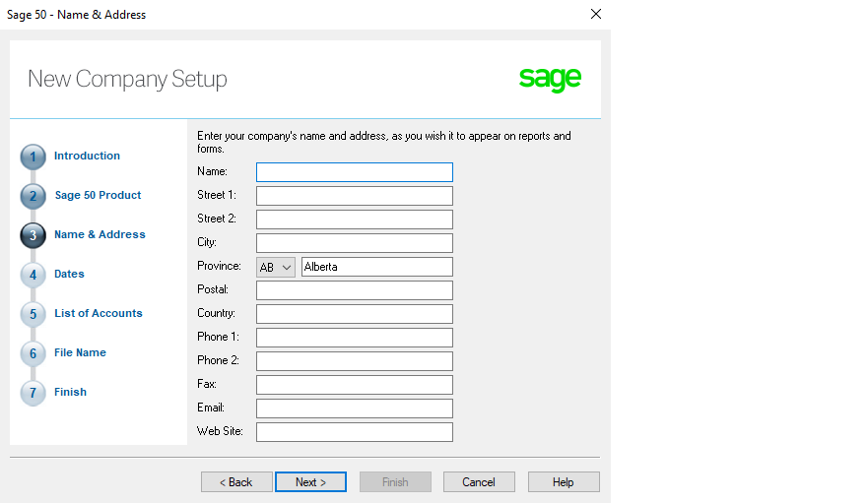Cancel the company setup
Image resolution: width=868 pixels, height=503 pixels.
479,482
